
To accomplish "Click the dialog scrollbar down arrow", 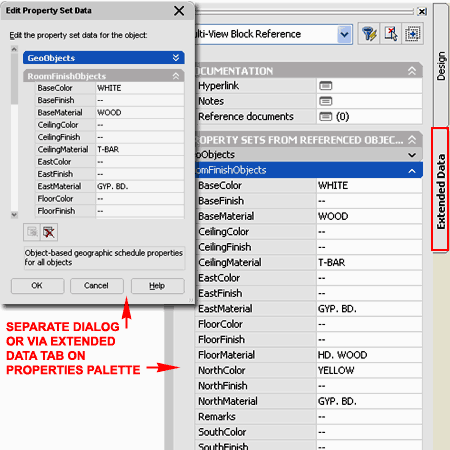I will 14,215.
